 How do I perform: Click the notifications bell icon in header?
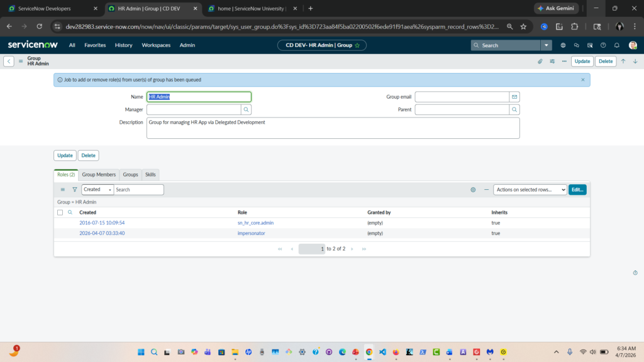[617, 45]
